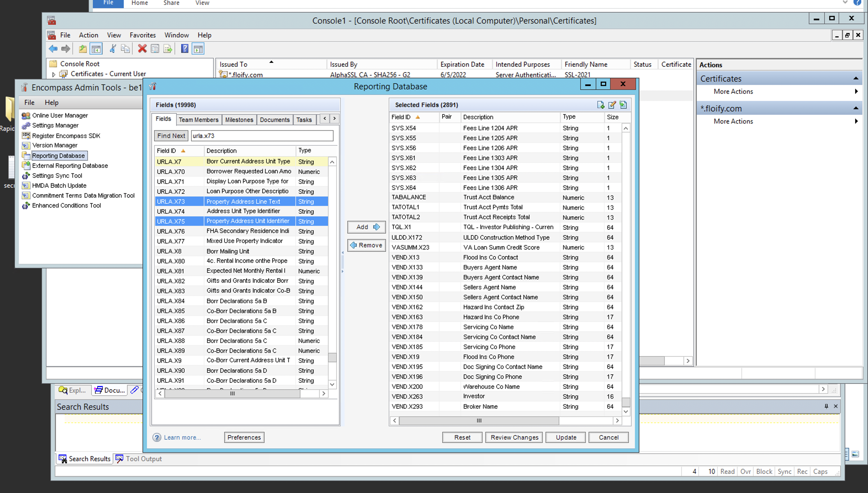This screenshot has width=868, height=493.
Task: Open Version Manager tool
Action: coord(54,145)
